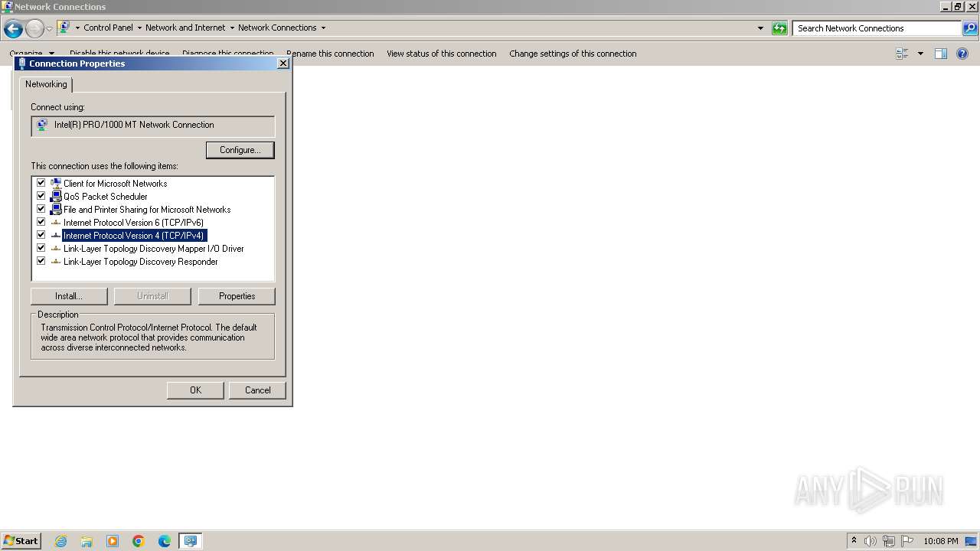Click the 10:08 PM clock
Viewport: 980px width, 551px height.
click(940, 541)
